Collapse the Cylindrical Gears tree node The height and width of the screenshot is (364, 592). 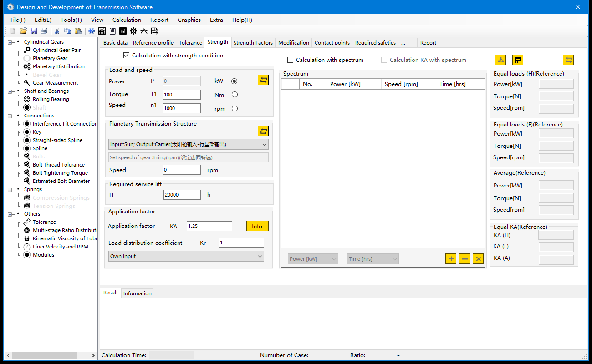10,42
